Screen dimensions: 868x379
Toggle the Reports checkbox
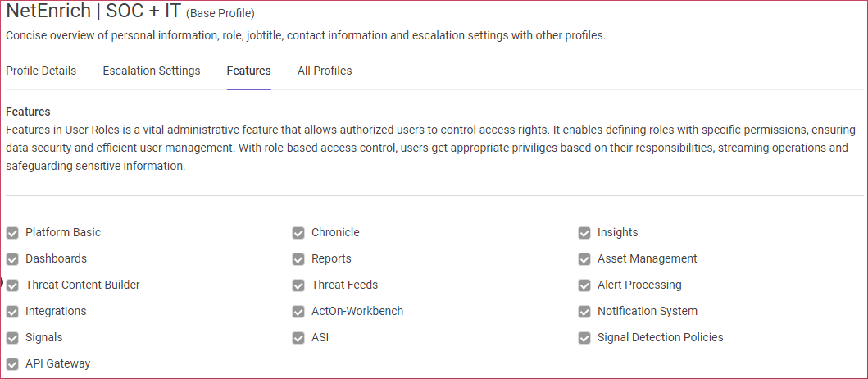pos(298,258)
